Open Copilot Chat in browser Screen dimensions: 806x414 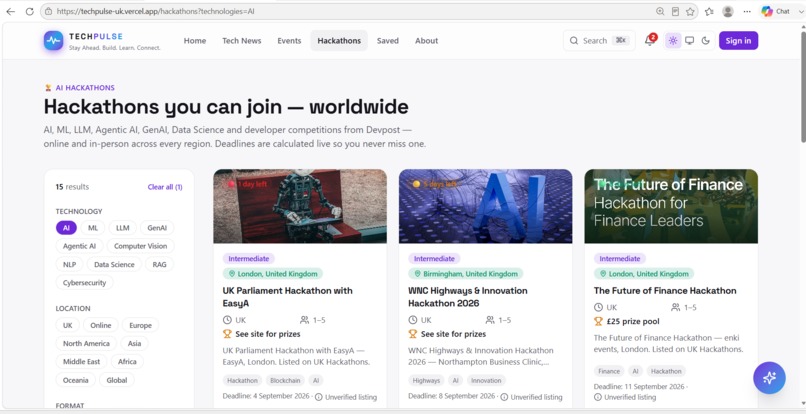coord(776,11)
